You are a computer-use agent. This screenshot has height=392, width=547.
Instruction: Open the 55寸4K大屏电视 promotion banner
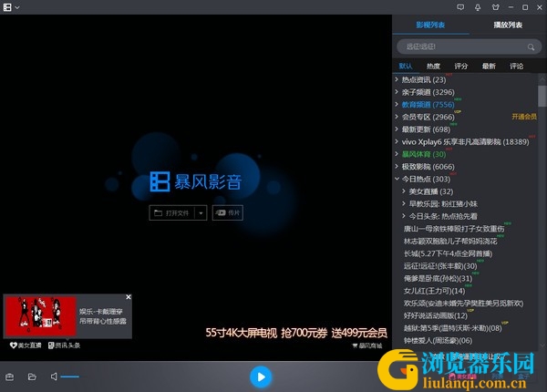point(296,333)
